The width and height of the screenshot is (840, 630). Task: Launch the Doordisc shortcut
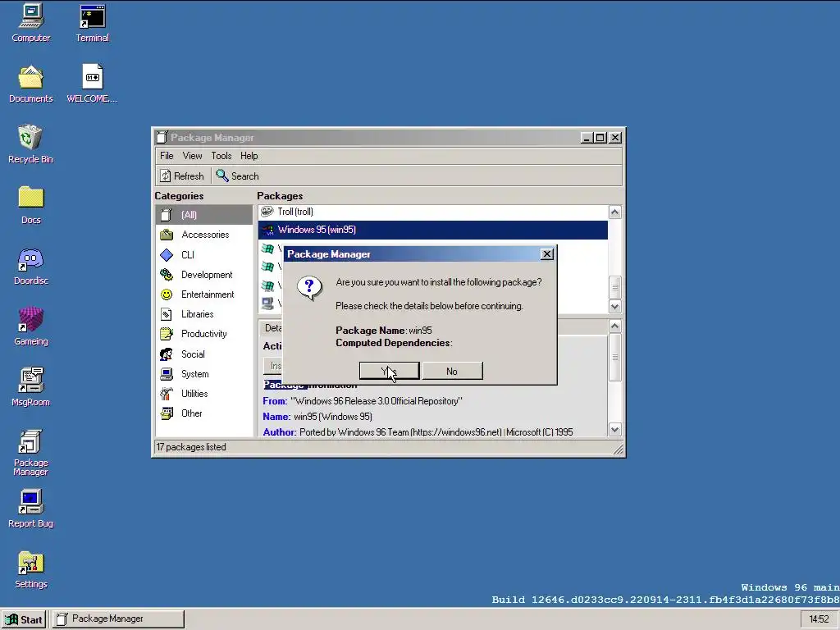point(30,266)
